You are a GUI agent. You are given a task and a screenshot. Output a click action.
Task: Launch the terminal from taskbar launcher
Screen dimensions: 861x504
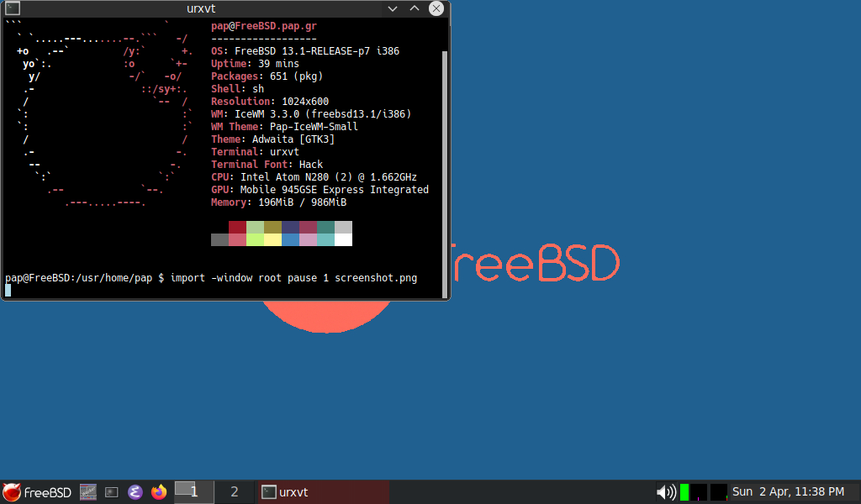click(112, 492)
